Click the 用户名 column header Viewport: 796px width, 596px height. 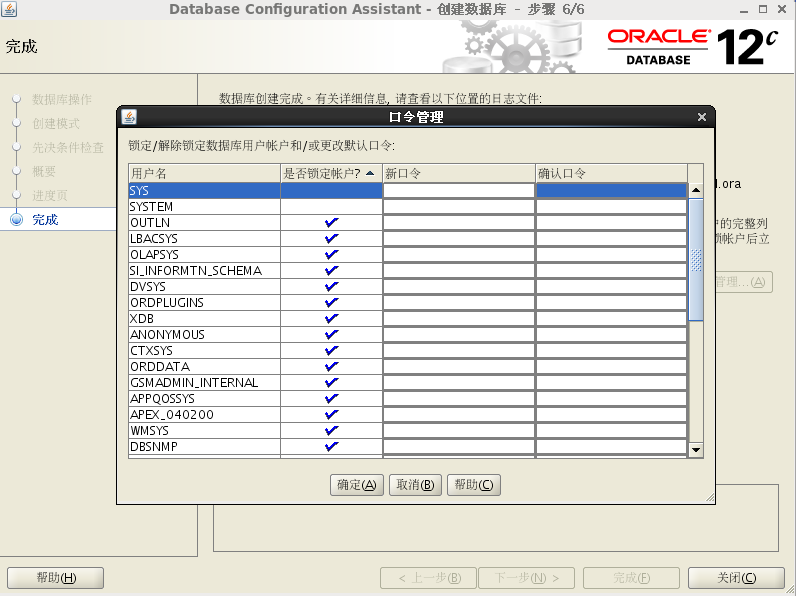pos(205,174)
